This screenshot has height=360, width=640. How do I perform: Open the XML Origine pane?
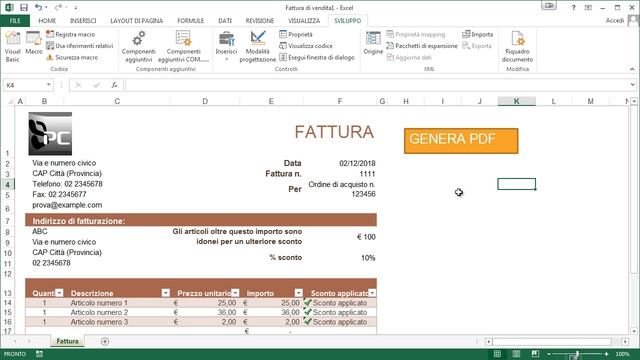[373, 43]
